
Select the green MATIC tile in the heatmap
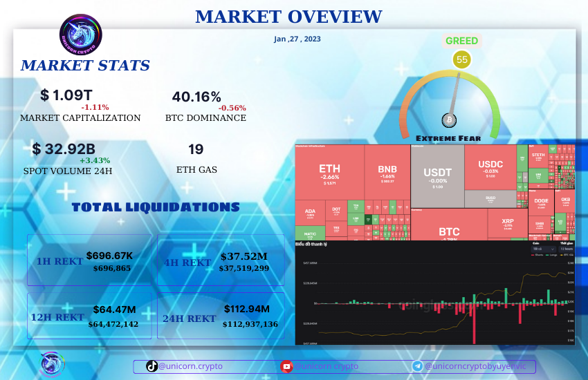click(x=310, y=234)
